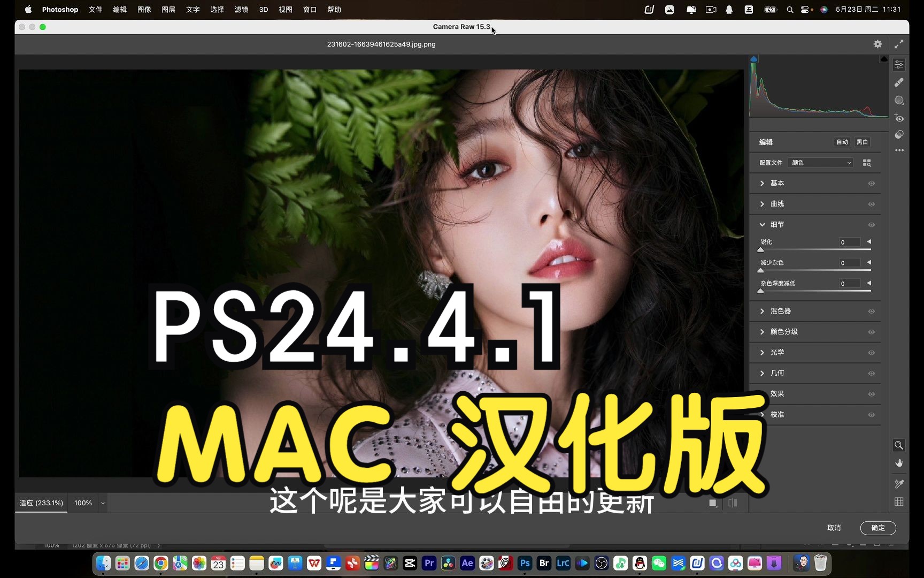Select the Zoom tool magnifier
This screenshot has width=924, height=578.
pos(899,445)
